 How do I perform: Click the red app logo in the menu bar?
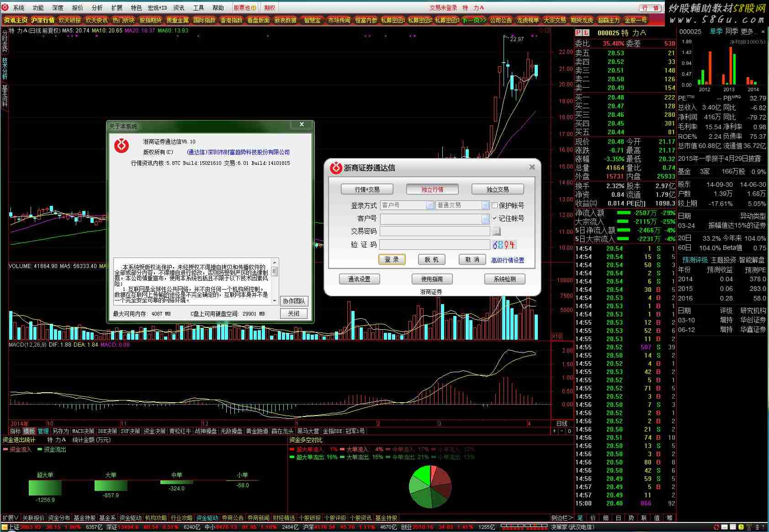tap(5, 7)
